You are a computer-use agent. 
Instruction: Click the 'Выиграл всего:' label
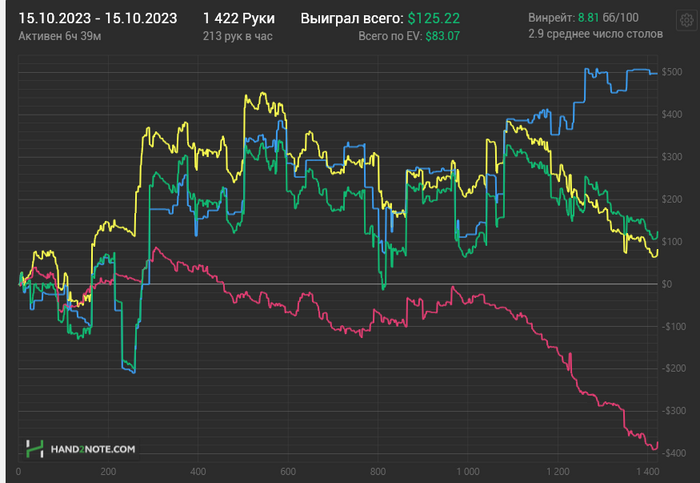[352, 18]
